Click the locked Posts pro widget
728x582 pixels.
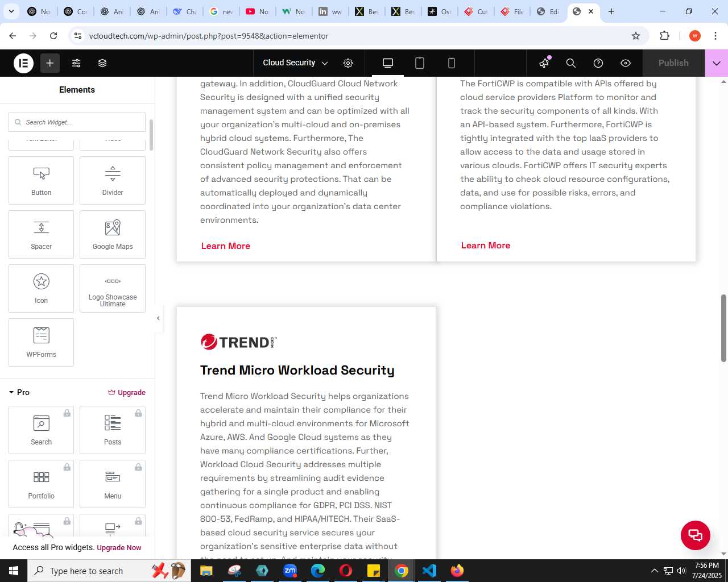click(113, 430)
